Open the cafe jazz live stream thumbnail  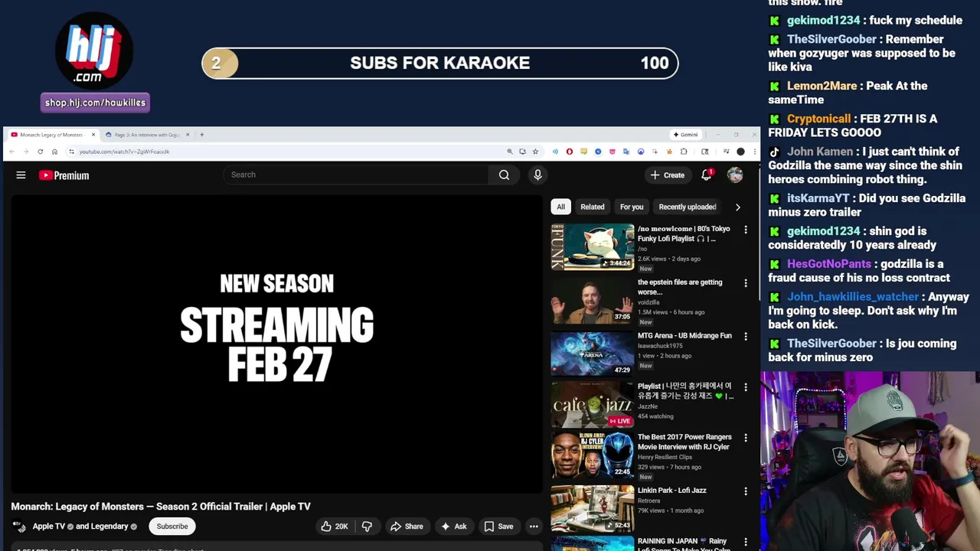(x=593, y=405)
